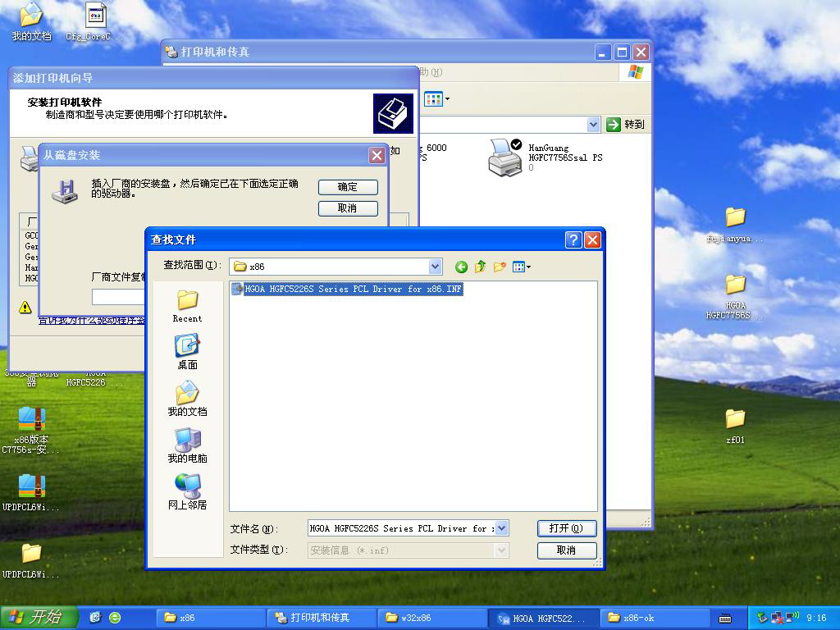
Task: Click the 9:16 system clock
Action: point(816,618)
